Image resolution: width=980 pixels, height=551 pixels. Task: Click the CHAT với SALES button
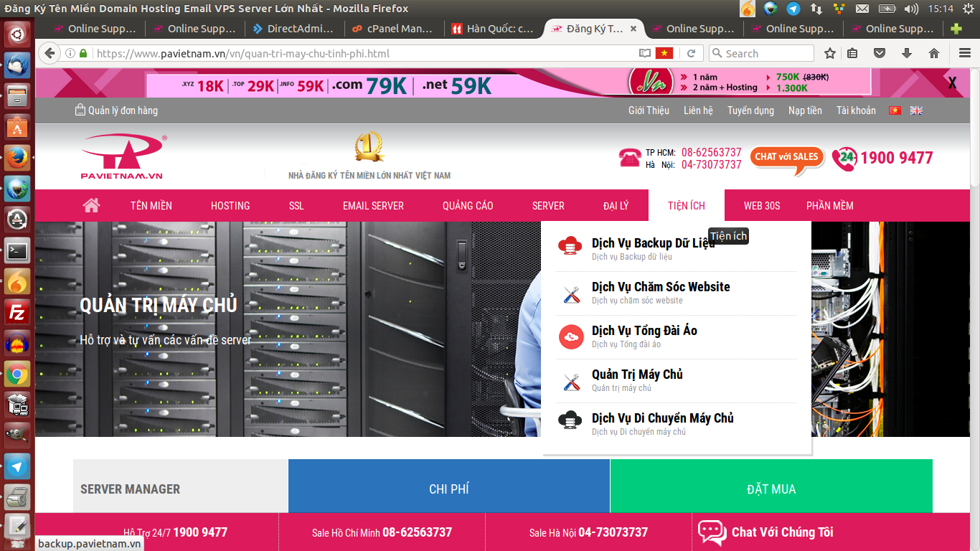point(787,159)
